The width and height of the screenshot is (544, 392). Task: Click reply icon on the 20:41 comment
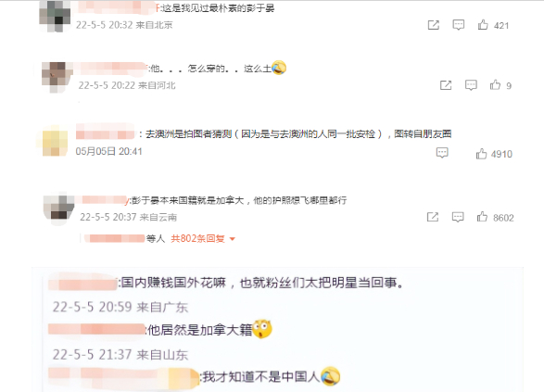[x=442, y=153]
